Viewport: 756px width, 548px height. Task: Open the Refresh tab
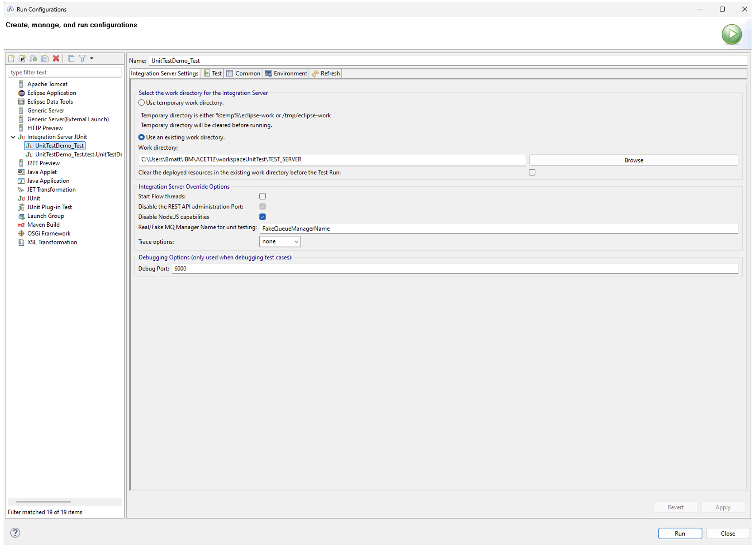[326, 73]
